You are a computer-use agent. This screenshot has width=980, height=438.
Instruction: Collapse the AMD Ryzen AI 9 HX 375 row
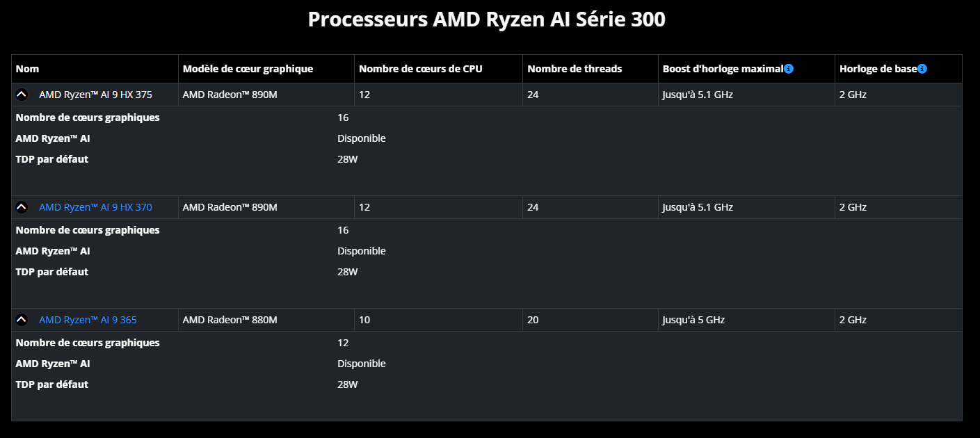click(x=22, y=95)
